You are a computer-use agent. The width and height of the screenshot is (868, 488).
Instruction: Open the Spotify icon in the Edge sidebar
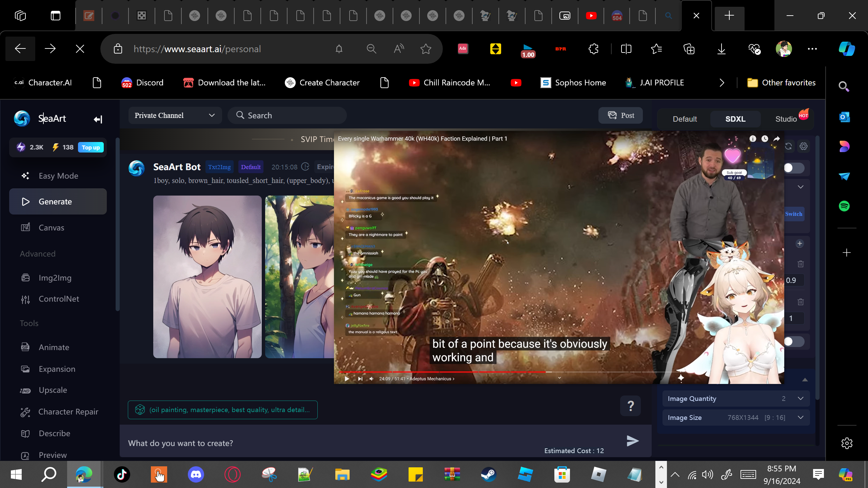pyautogui.click(x=844, y=206)
